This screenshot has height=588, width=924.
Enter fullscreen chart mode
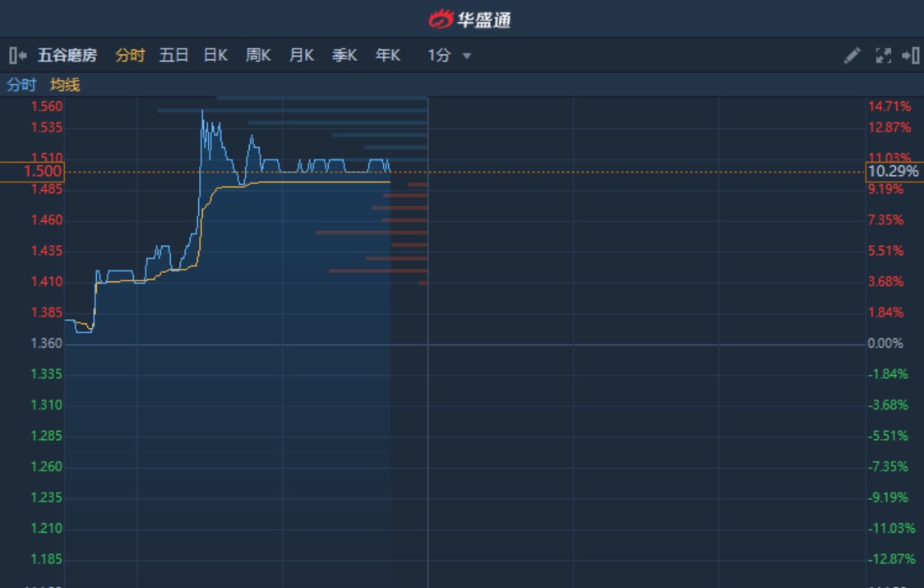(883, 56)
